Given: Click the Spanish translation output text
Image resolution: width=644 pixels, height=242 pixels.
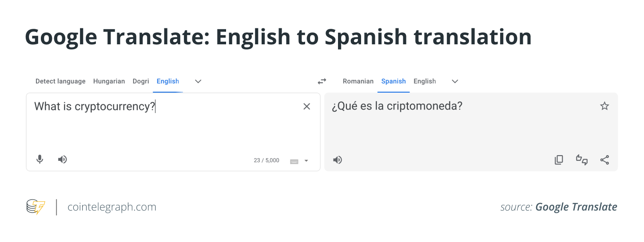Looking at the screenshot, I should 397,106.
